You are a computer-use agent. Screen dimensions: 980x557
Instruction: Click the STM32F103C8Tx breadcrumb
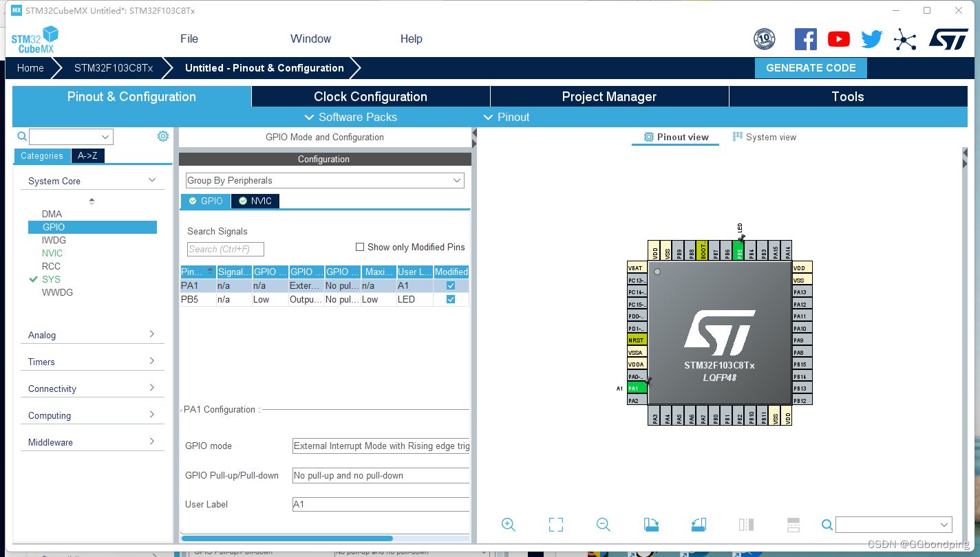[x=114, y=68]
